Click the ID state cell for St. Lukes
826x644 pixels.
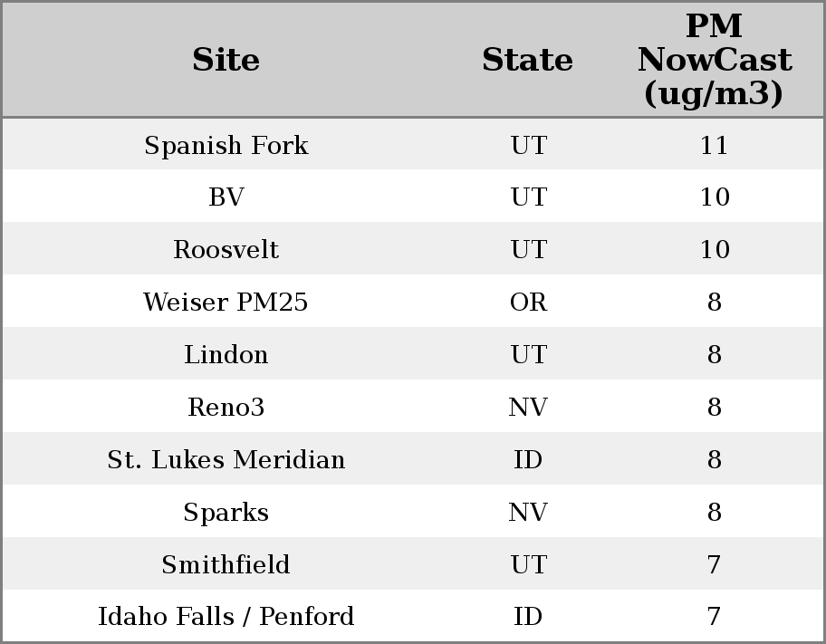(x=528, y=460)
